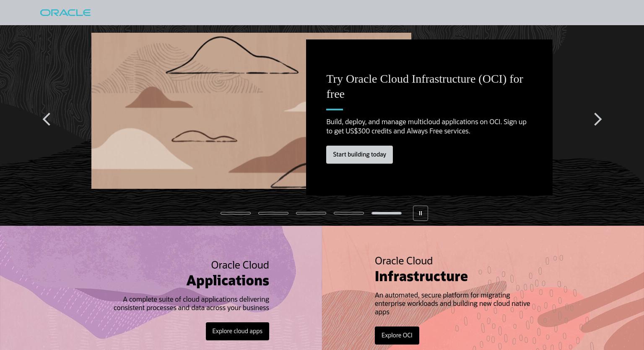Click the 'A complete suite of cloud applications' text
Screen dimensions: 644x350
click(x=191, y=303)
